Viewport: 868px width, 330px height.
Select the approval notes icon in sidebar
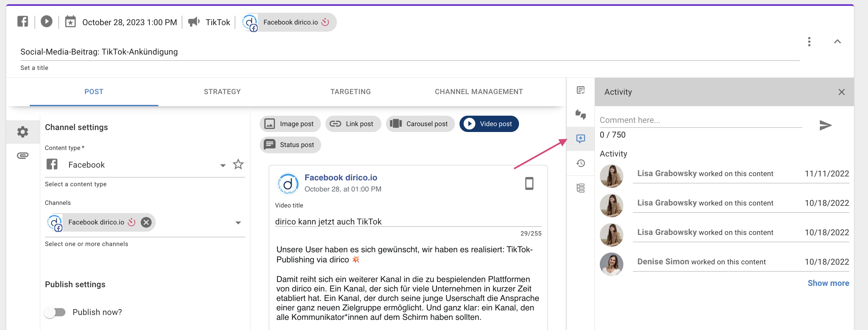pyautogui.click(x=581, y=90)
